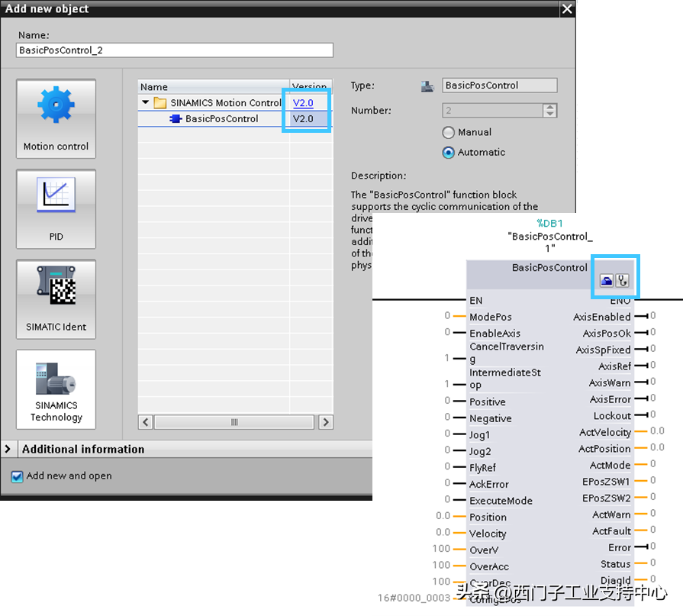Select the Manual numbering radio button

tap(449, 133)
